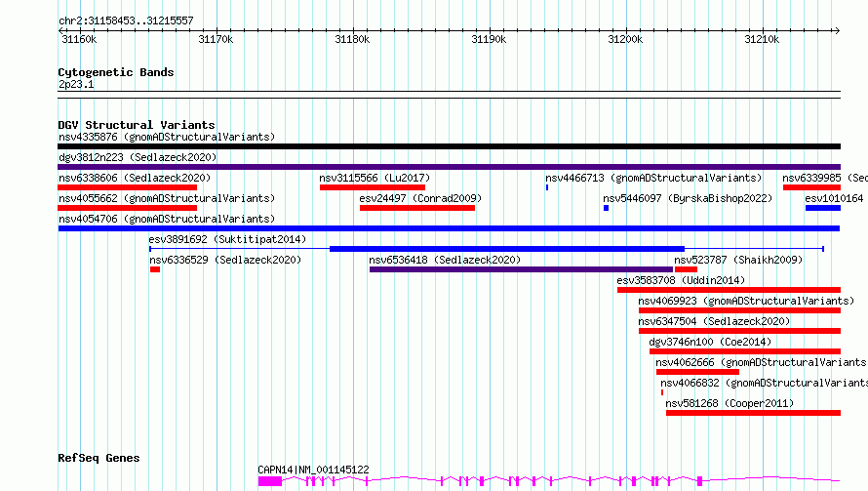Open CAPN14|NM_001145122 gene label
The width and height of the screenshot is (868, 491).
313,470
